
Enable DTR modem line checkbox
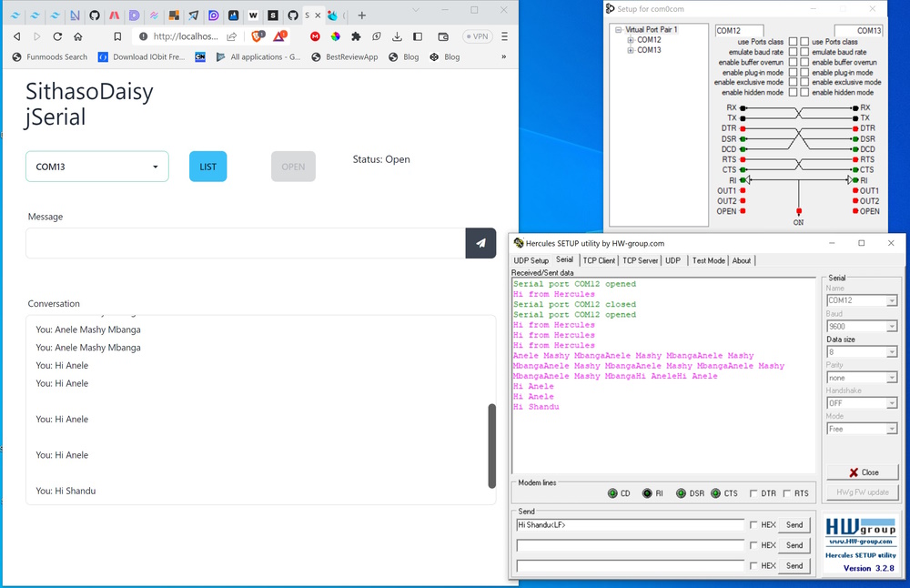click(x=753, y=493)
